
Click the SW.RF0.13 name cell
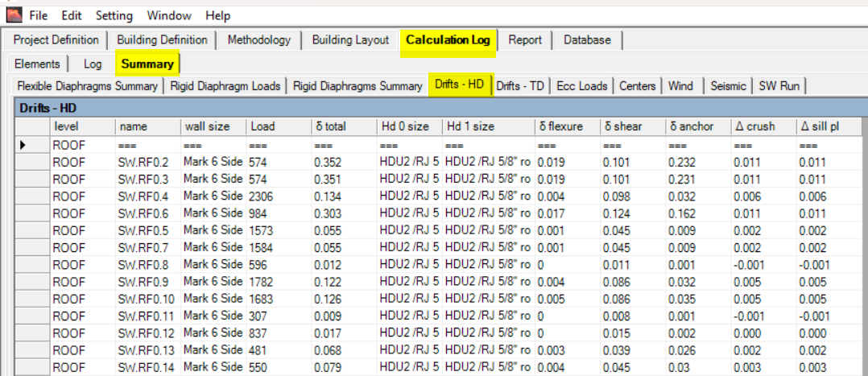coord(148,351)
